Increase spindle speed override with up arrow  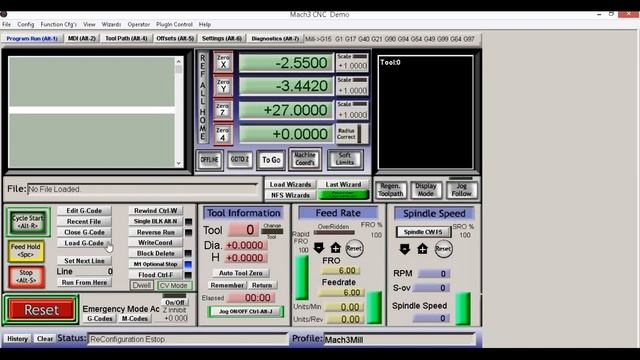click(x=422, y=249)
